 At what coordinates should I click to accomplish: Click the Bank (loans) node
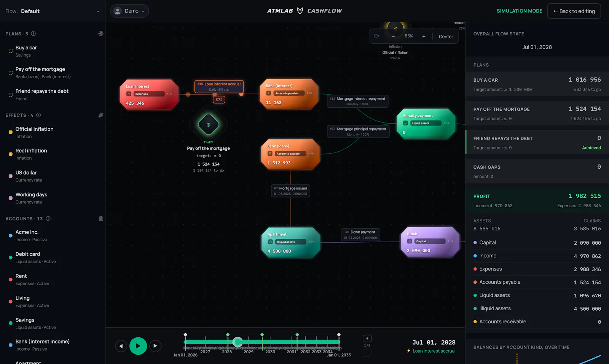point(291,154)
